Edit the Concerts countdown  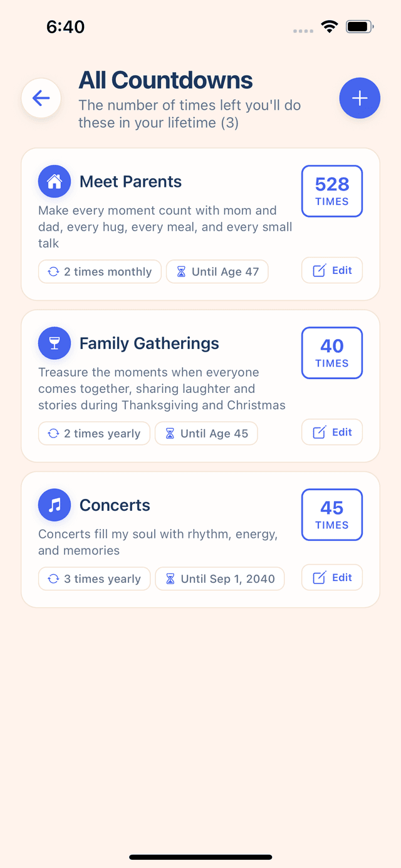point(332,578)
